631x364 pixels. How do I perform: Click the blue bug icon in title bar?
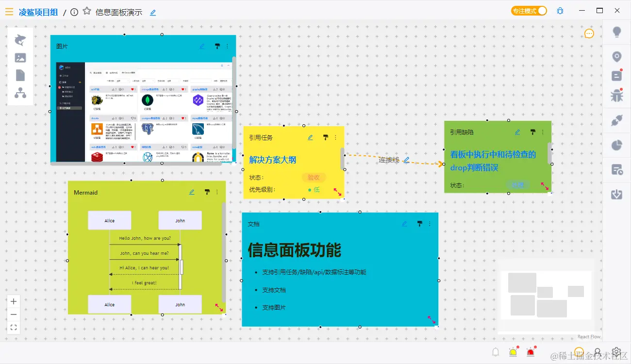click(560, 11)
